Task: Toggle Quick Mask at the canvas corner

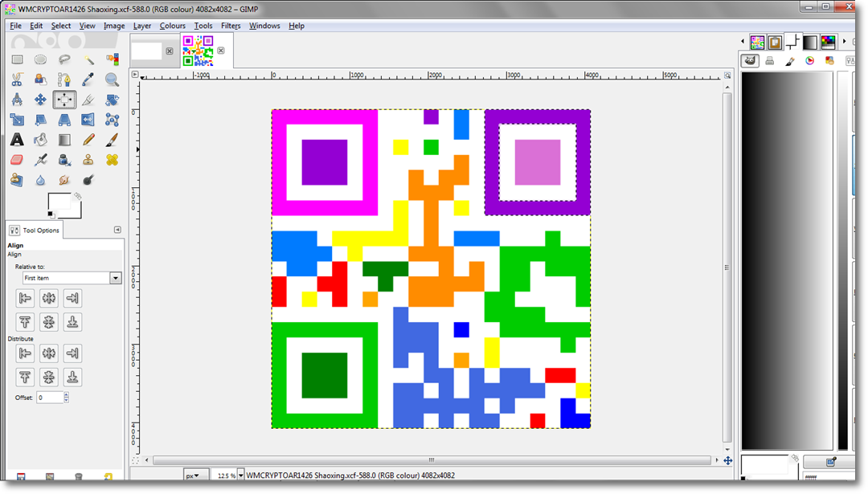Action: pos(136,460)
